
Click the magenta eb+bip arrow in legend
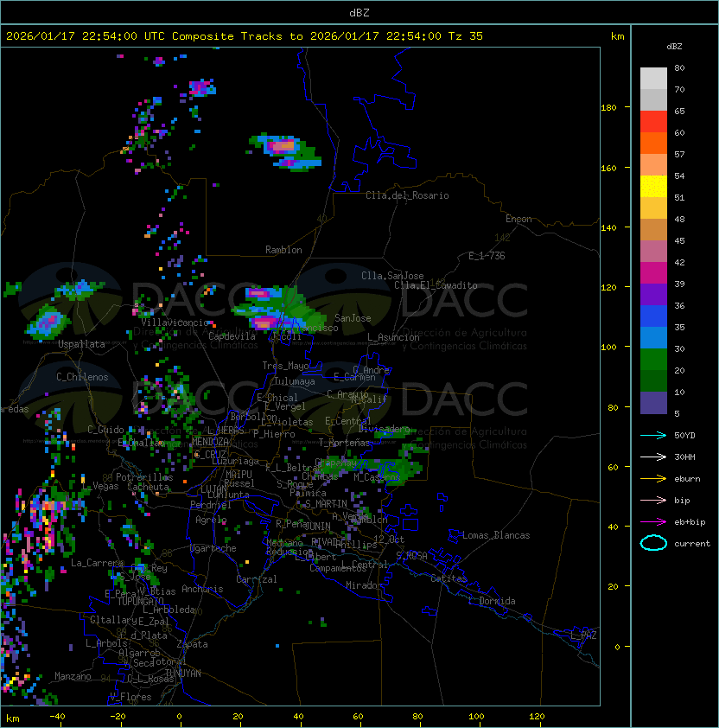click(x=653, y=522)
